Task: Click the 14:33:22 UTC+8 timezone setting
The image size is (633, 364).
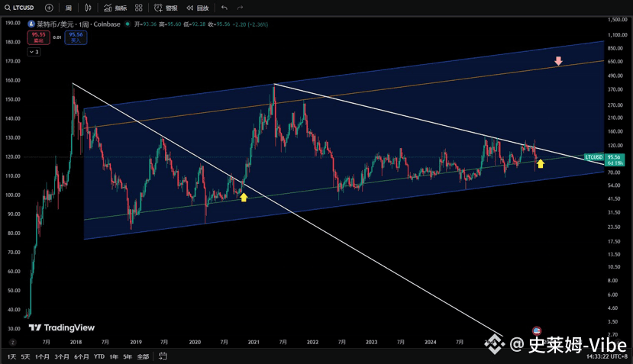Action: point(607,356)
